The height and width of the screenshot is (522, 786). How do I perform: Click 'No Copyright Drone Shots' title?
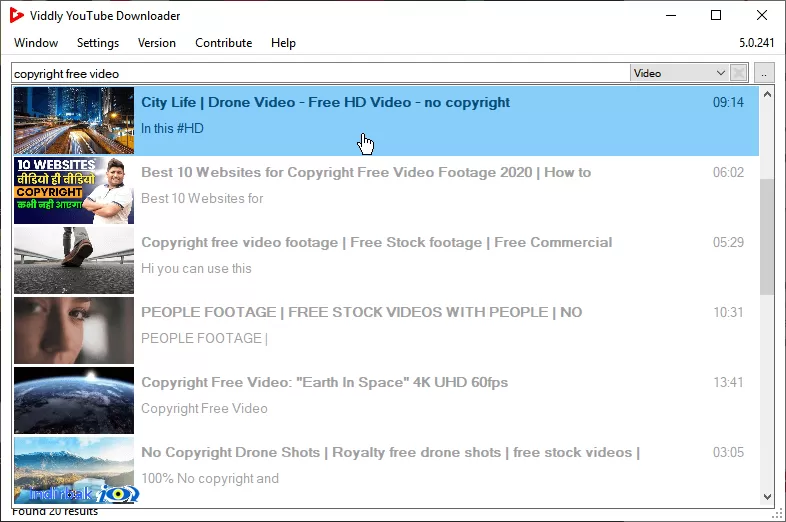tap(390, 452)
